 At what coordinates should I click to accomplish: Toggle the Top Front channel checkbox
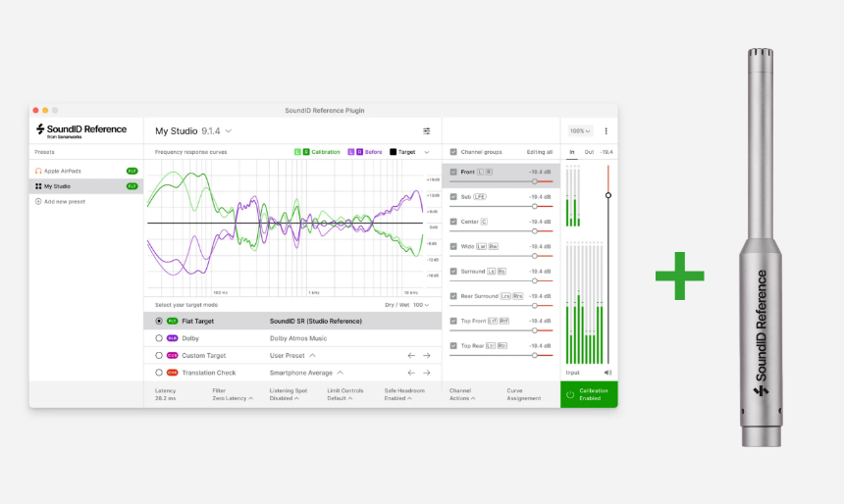click(453, 321)
